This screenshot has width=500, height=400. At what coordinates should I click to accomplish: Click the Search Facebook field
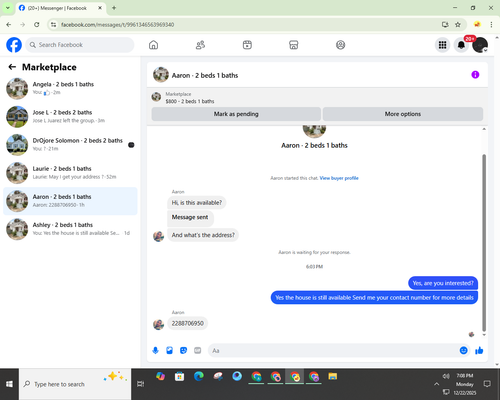[80, 45]
